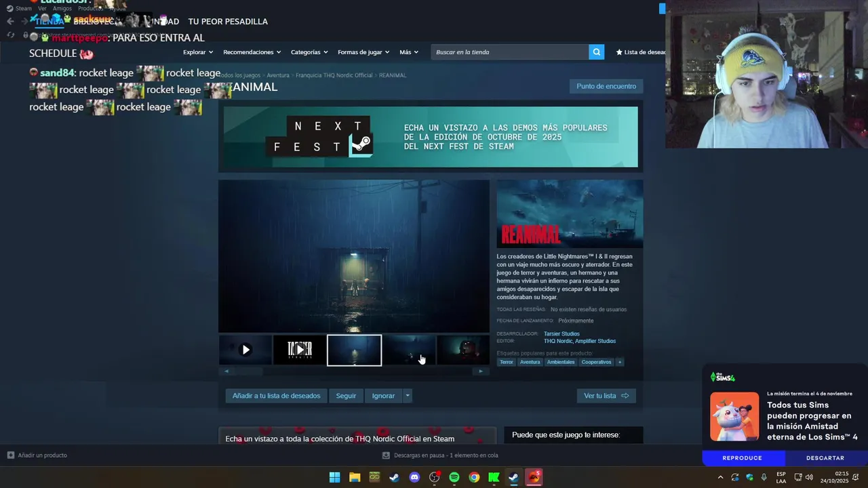This screenshot has height=488, width=868.
Task: Open the Windows Start menu
Action: click(334, 477)
